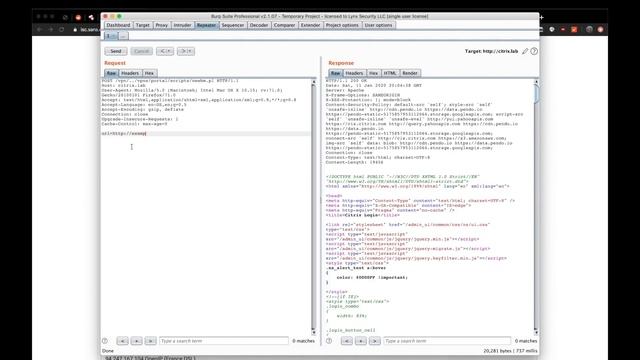Viewport: 640px width, 360px height.
Task: Open the Extender tab
Action: coord(310,25)
